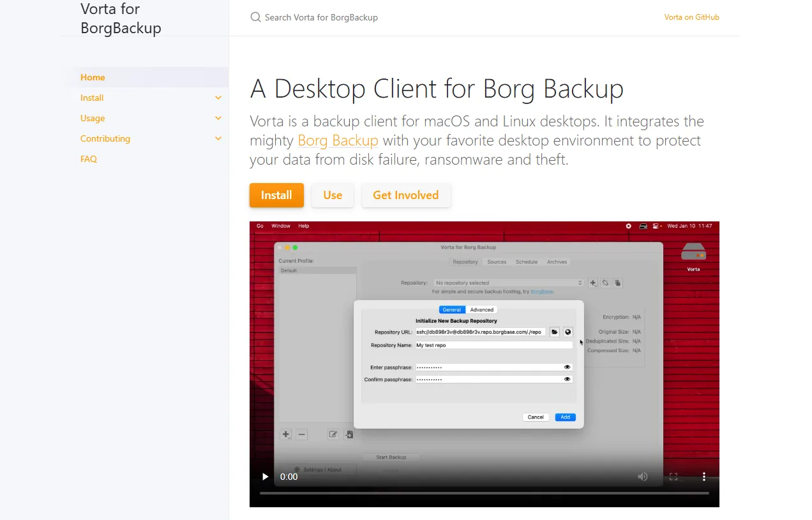Screen dimensions: 812x520
Task: Click the drive status icon in macOS menu bar
Action: click(x=643, y=226)
